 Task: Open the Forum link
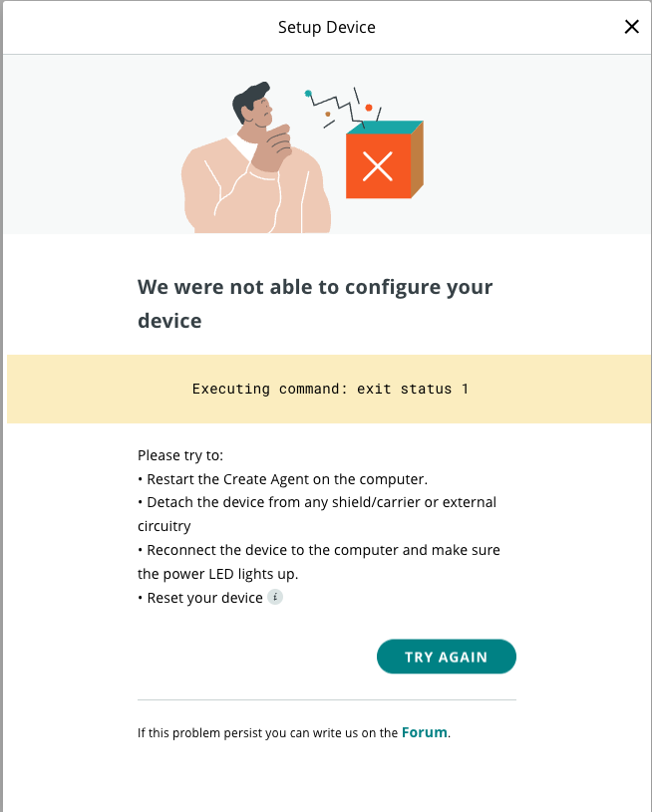tap(425, 733)
